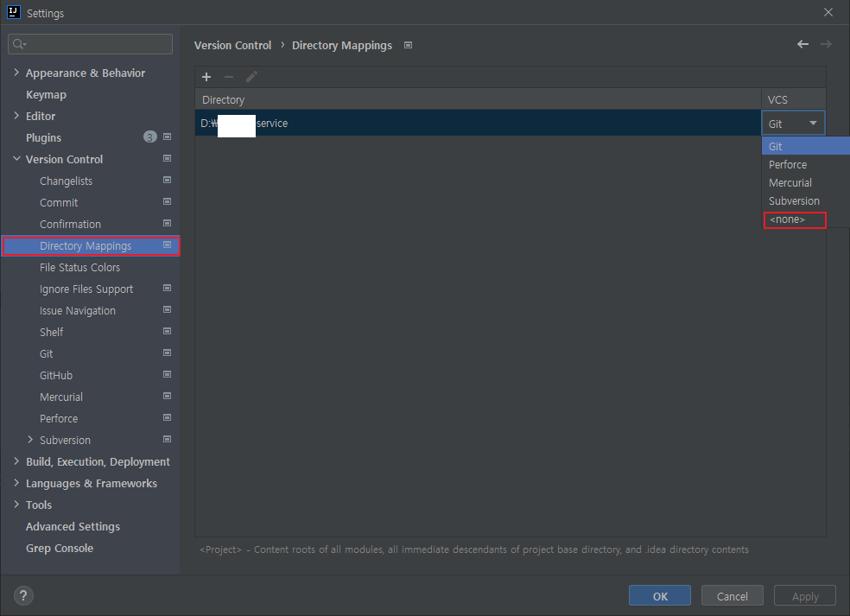The image size is (850, 616).
Task: Edit the mapping via the pencil icon
Action: [x=251, y=77]
